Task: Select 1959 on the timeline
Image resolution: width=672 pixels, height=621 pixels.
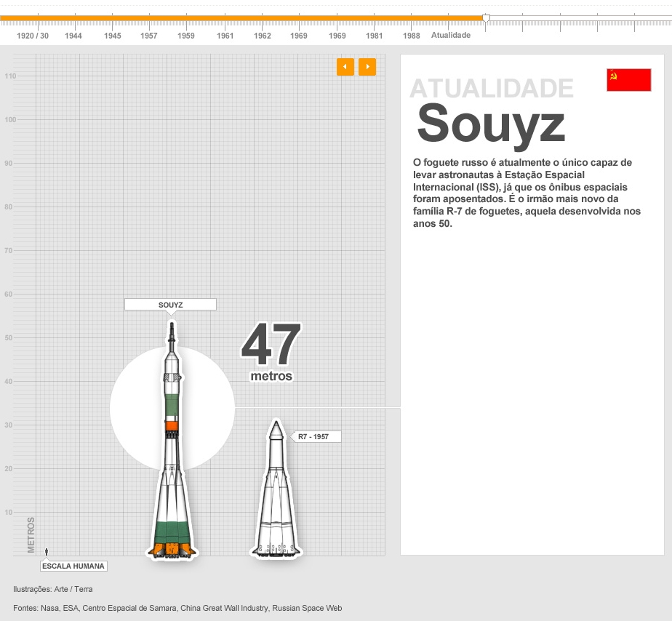Action: [186, 36]
